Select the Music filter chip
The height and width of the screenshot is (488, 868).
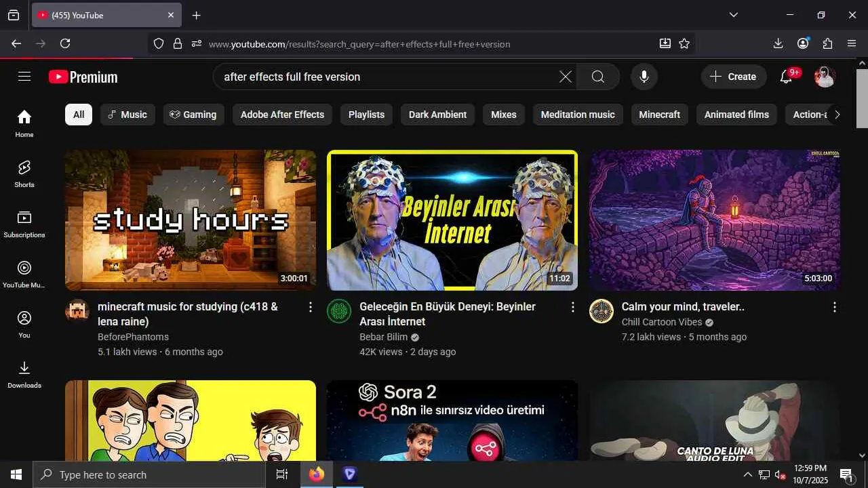click(127, 115)
